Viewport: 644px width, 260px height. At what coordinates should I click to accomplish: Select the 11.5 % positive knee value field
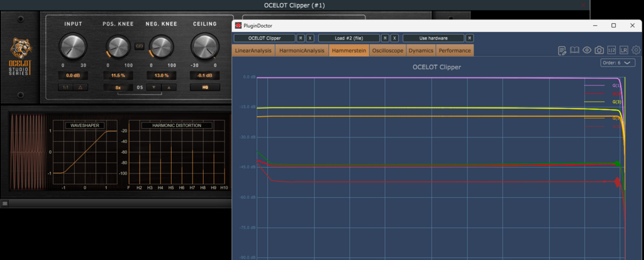(118, 75)
